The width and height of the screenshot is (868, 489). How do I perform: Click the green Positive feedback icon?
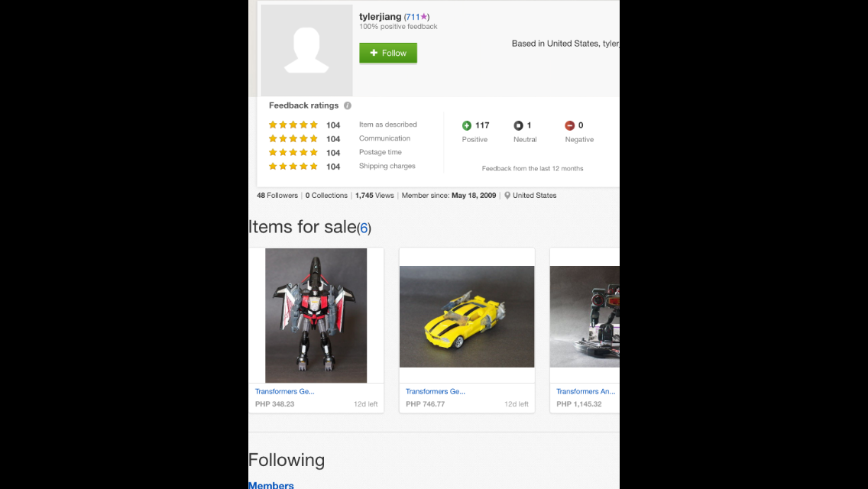click(467, 126)
